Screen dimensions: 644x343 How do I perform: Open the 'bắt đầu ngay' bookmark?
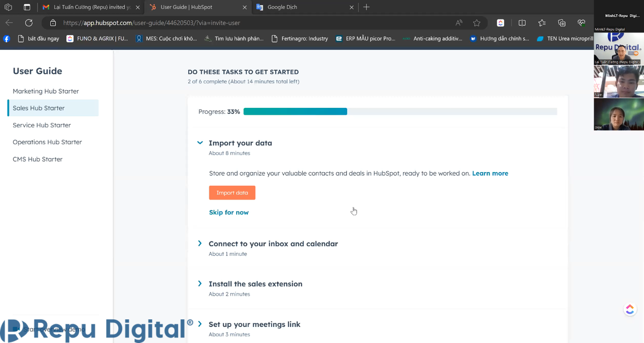tap(38, 38)
